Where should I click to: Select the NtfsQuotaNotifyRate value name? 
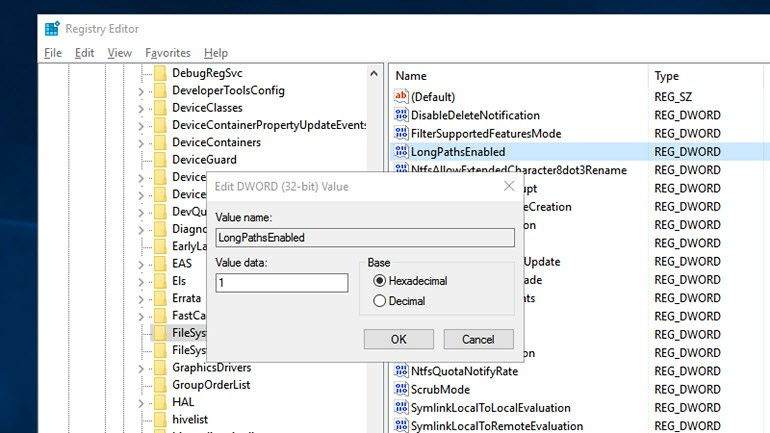[465, 371]
